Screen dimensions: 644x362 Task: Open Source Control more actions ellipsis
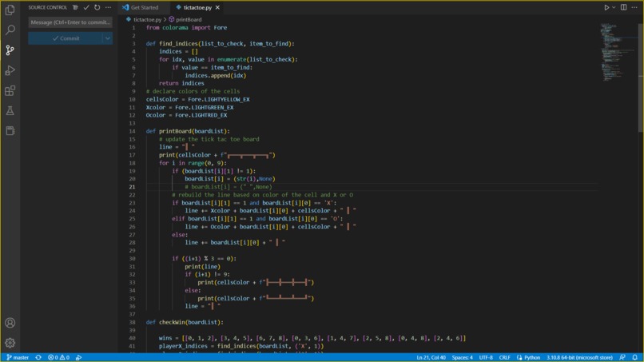tap(108, 7)
